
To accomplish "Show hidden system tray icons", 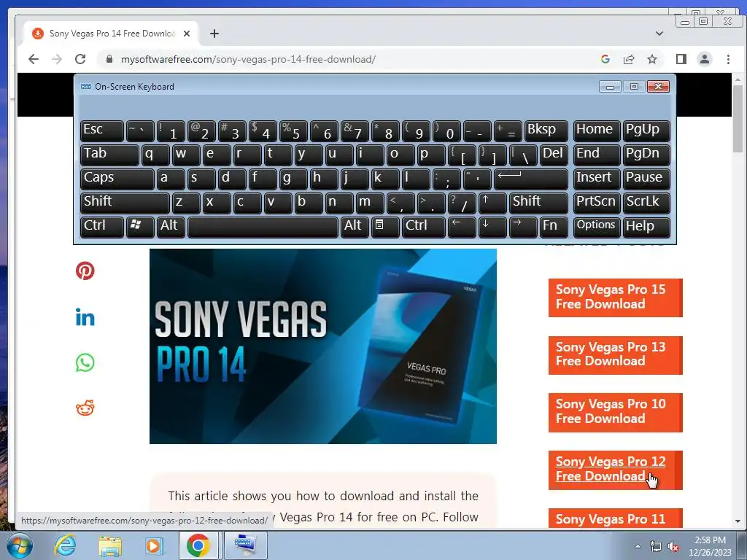I will coord(638,546).
